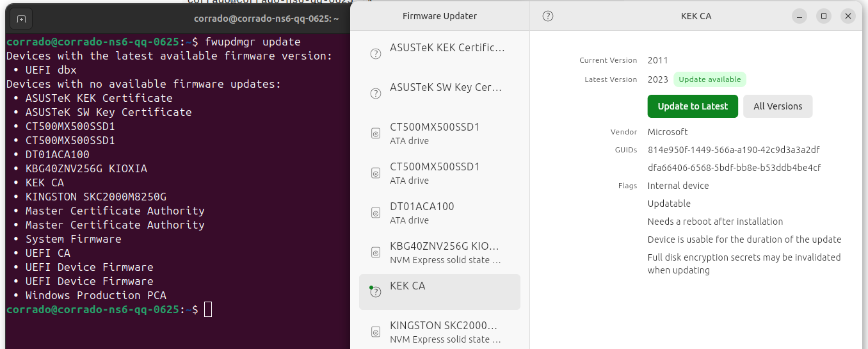Click the first CT500MX500SSD1 drive icon
This screenshot has width=868, height=349.
376,133
